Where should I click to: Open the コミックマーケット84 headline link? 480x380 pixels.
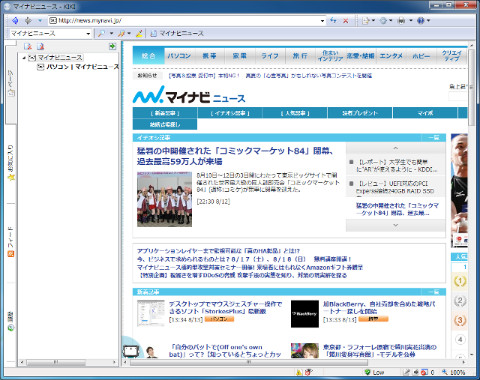click(x=235, y=156)
